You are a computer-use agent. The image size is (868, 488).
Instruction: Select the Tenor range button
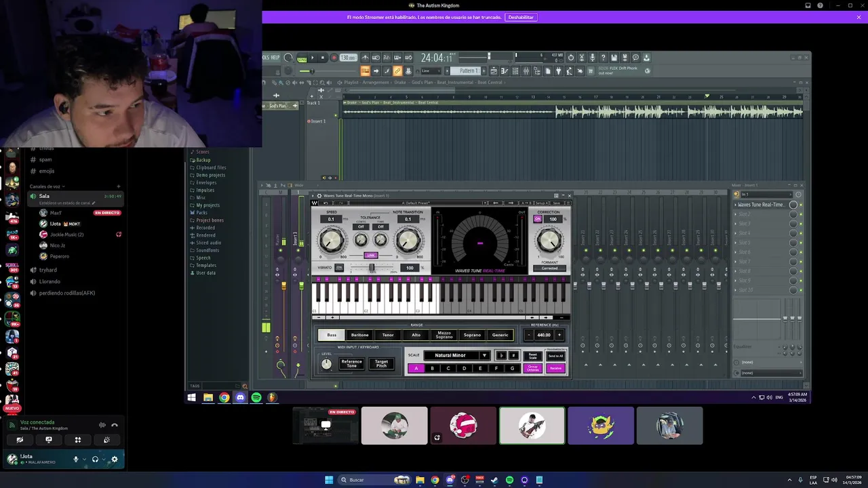pyautogui.click(x=388, y=335)
